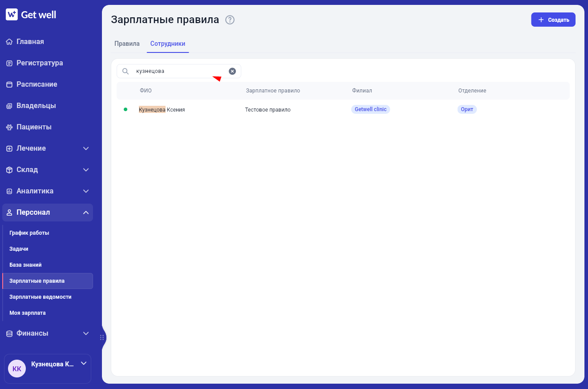Collapse the Персонал menu chevron
The height and width of the screenshot is (389, 588).
coord(86,213)
